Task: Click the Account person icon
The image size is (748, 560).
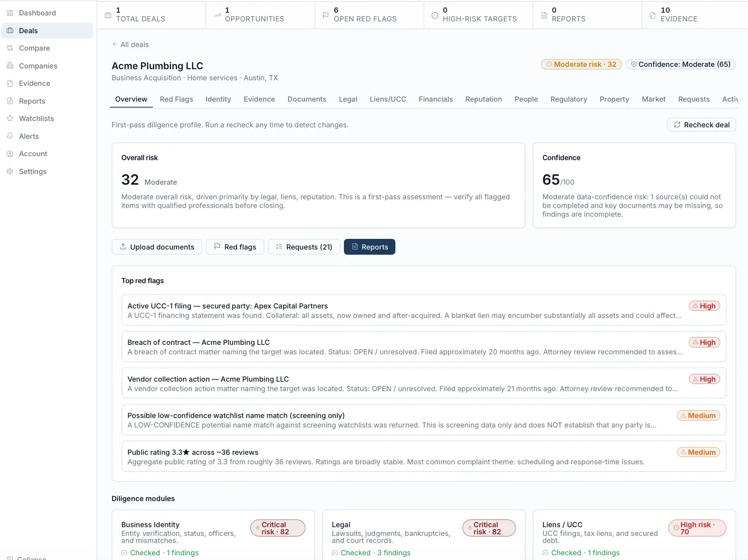Action: point(10,154)
